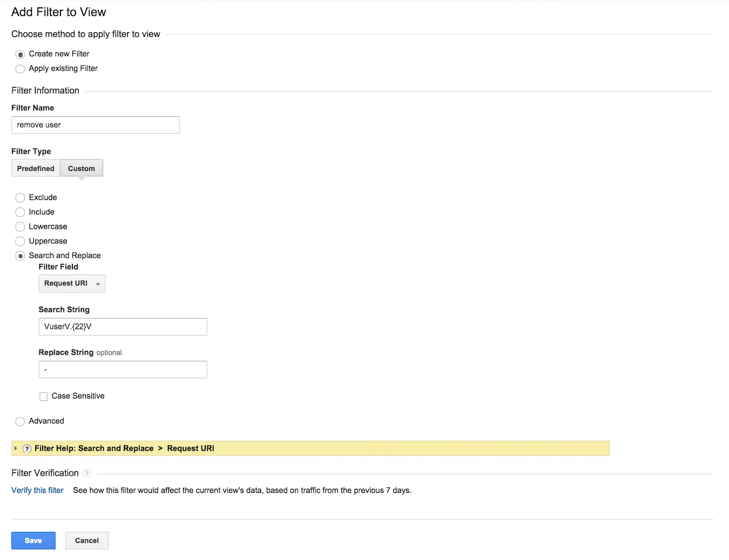Switch to the Predefined filter tab

click(35, 168)
